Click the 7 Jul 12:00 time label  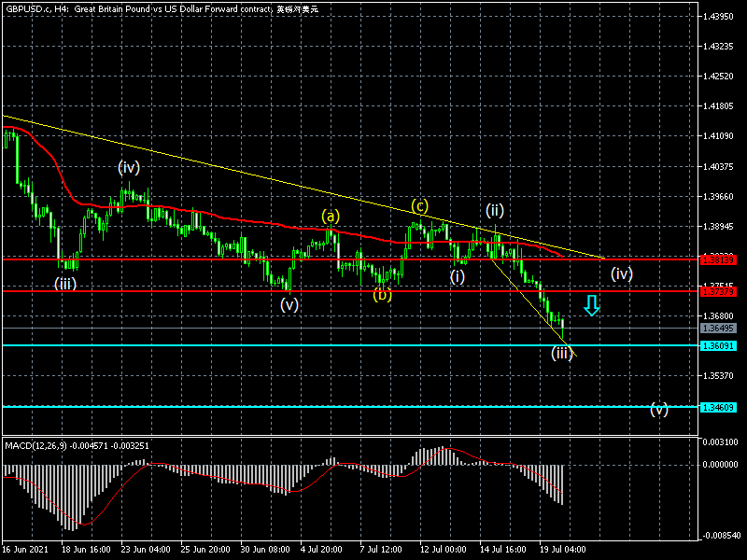pos(382,552)
